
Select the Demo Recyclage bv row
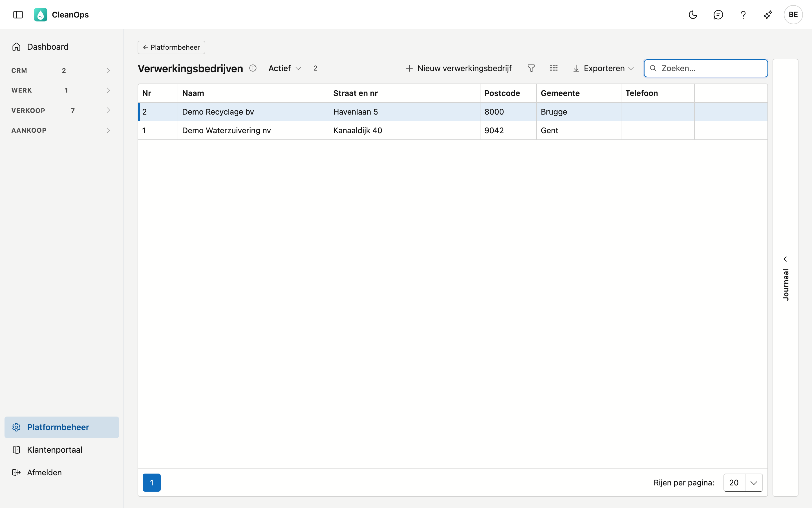pos(453,111)
